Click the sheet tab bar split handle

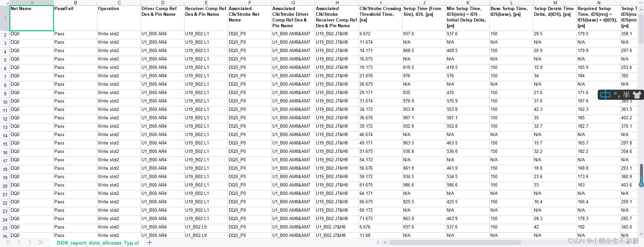point(378,242)
